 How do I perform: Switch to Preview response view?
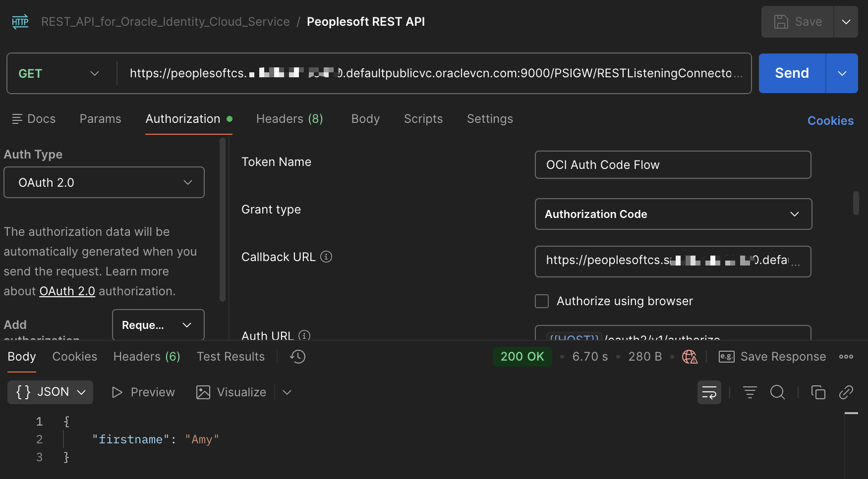click(x=143, y=392)
